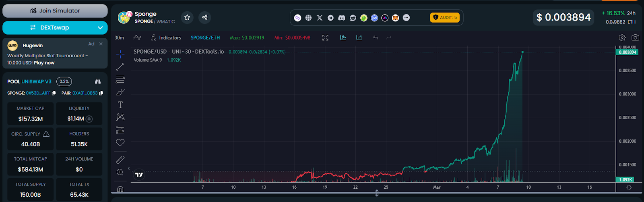Viewport: 644px width, 202px height.
Task: Open the heart favorites icons tool
Action: click(x=120, y=143)
